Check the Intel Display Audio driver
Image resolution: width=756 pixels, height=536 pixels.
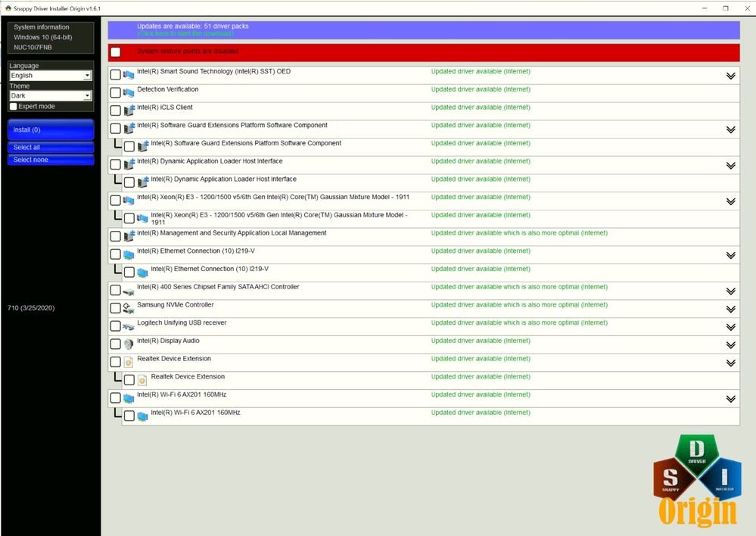(x=116, y=344)
